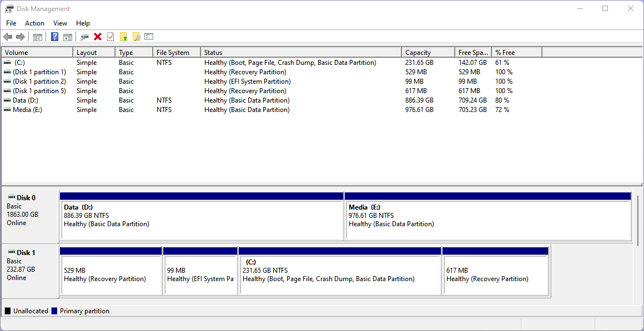Open the Help menu
This screenshot has height=331, width=644.
click(x=83, y=23)
